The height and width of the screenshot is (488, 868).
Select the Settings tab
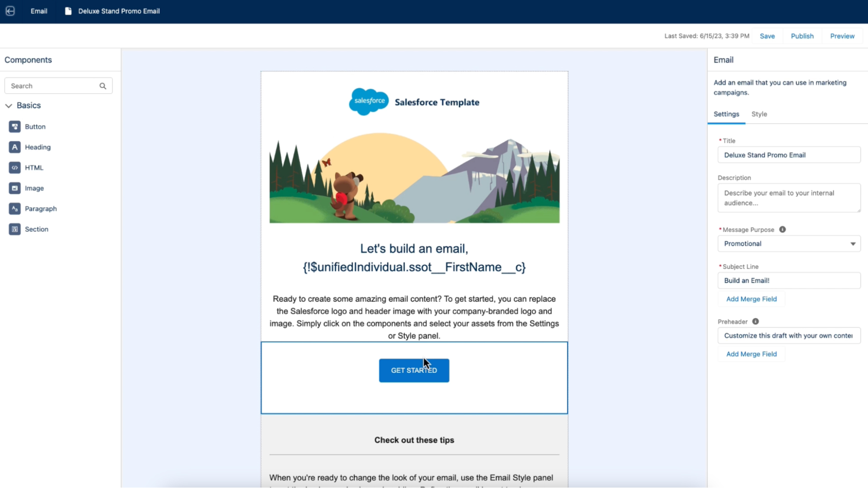(726, 114)
